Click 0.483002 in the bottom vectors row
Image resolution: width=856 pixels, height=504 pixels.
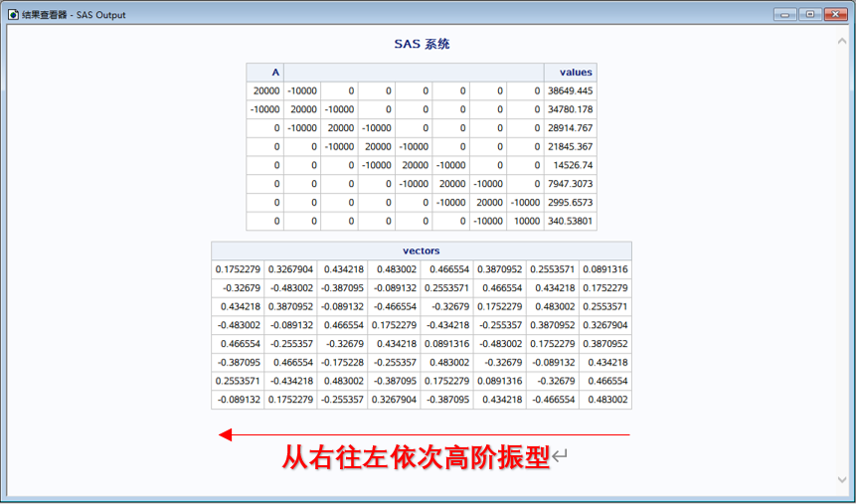point(605,400)
